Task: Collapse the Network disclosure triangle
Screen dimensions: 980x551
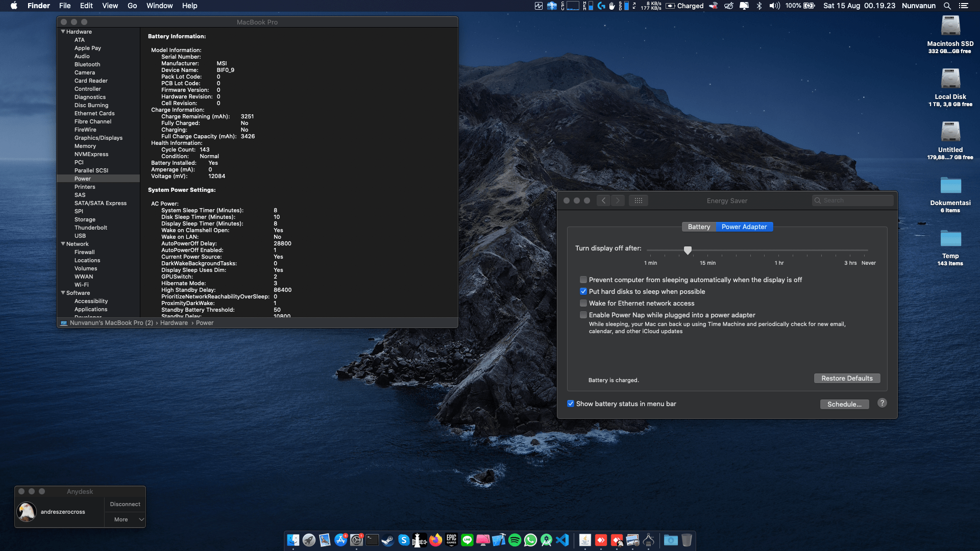Action: pos(63,244)
